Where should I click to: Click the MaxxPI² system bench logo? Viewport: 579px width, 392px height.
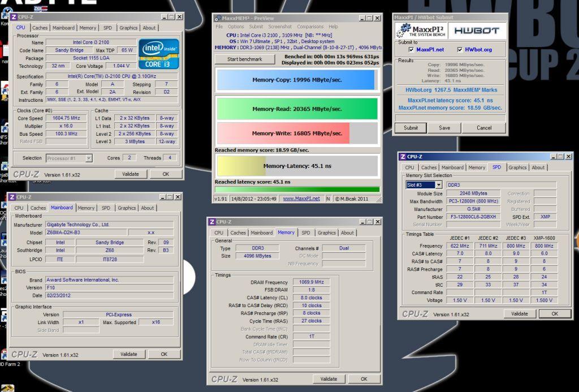[421, 31]
